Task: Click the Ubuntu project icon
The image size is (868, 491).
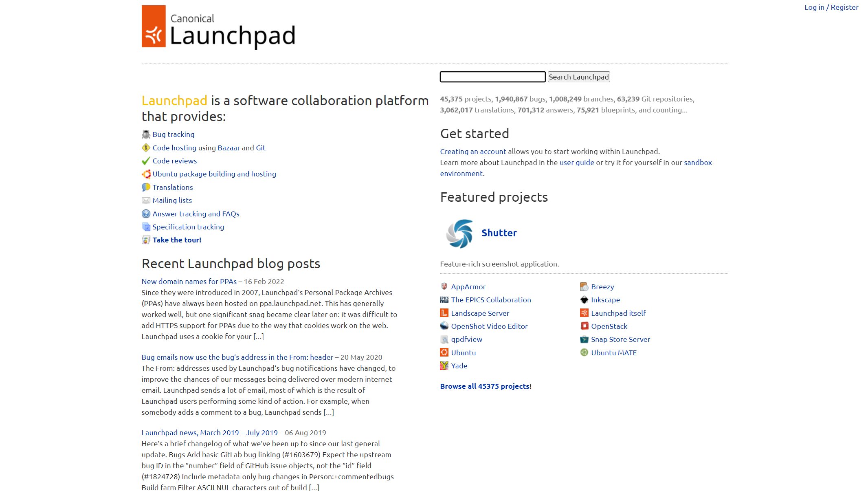Action: [x=444, y=352]
